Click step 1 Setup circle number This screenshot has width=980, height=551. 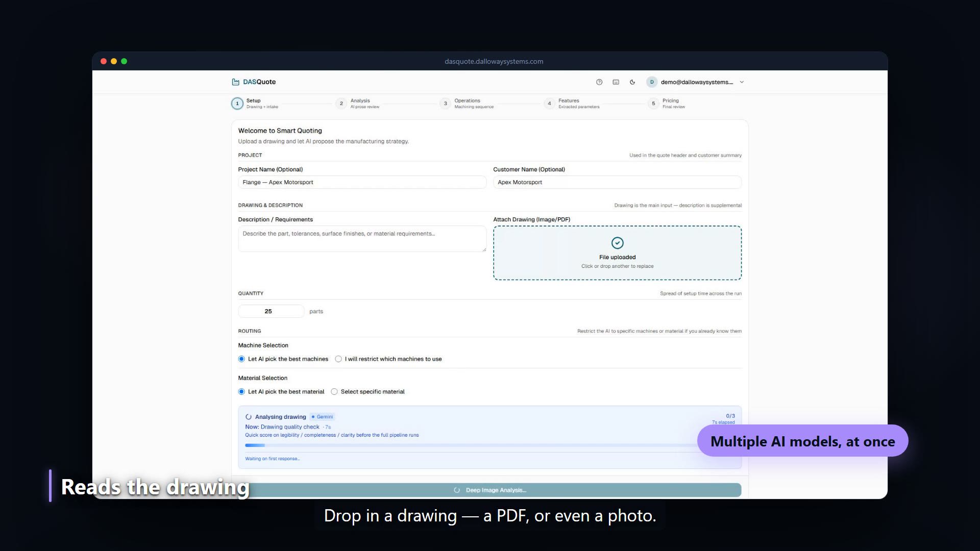click(x=237, y=104)
